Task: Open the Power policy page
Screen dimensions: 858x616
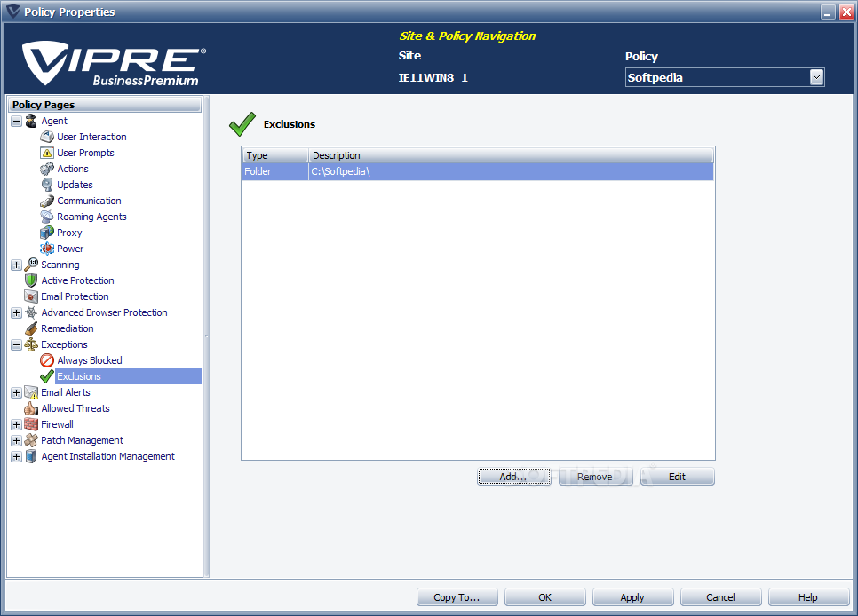Action: tap(70, 249)
